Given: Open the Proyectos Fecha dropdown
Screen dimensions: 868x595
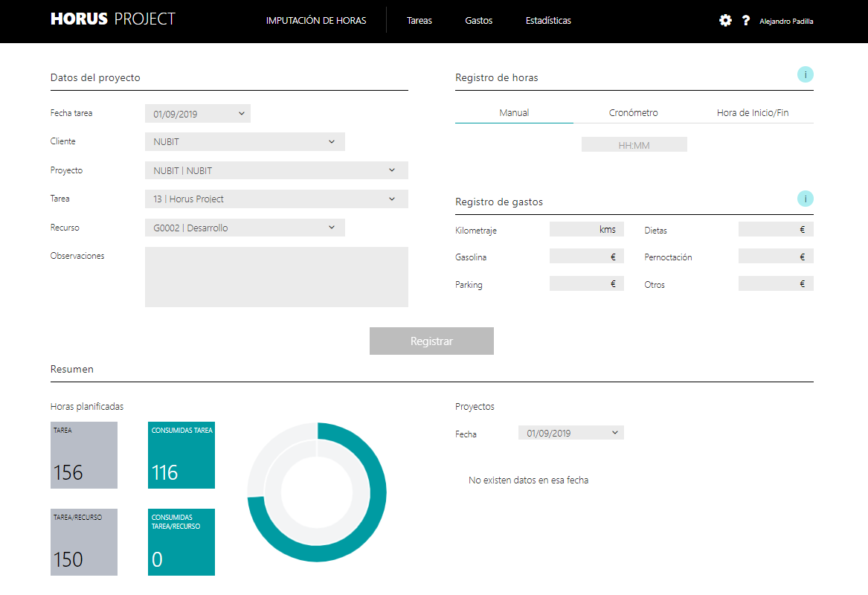Looking at the screenshot, I should click(570, 433).
